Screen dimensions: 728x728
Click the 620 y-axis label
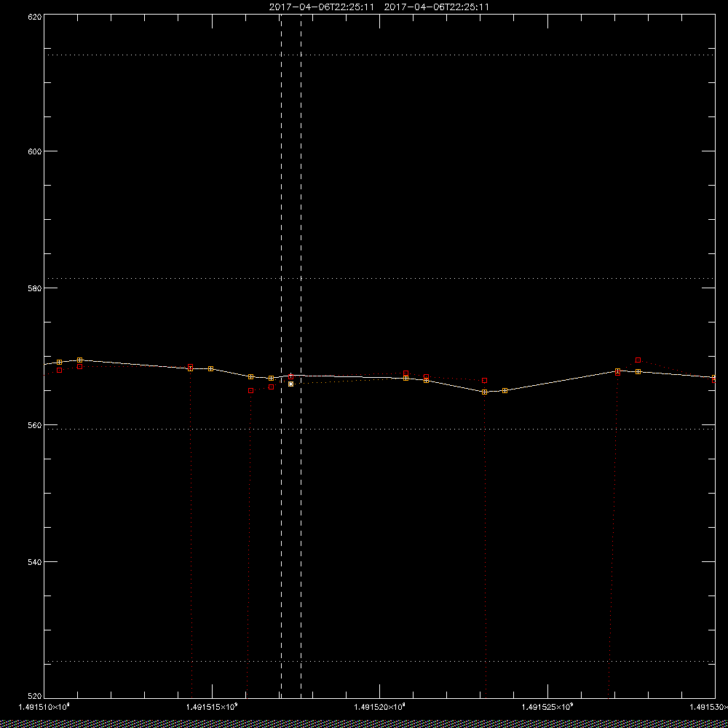[x=35, y=17]
